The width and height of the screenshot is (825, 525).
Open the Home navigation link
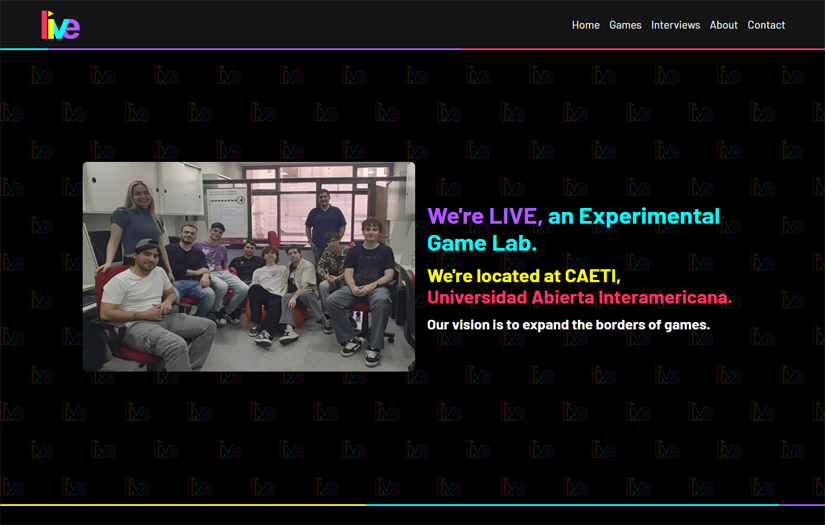pyautogui.click(x=586, y=25)
